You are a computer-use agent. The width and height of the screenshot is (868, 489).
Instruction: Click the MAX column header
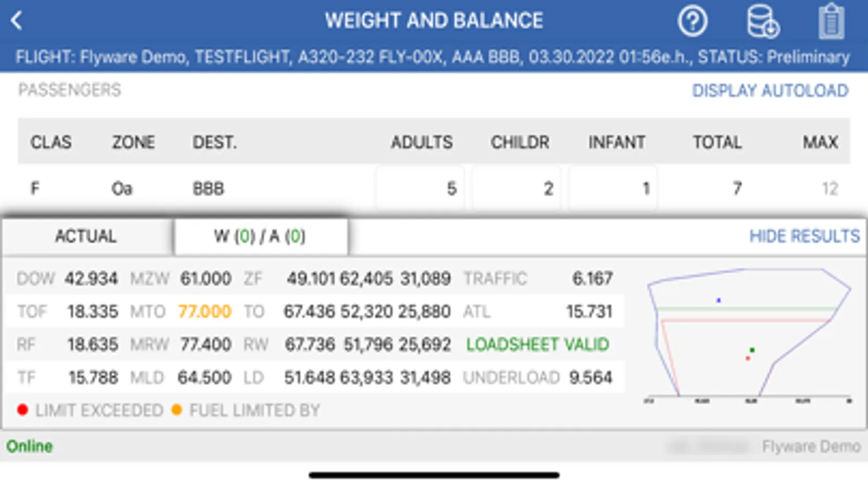[821, 142]
